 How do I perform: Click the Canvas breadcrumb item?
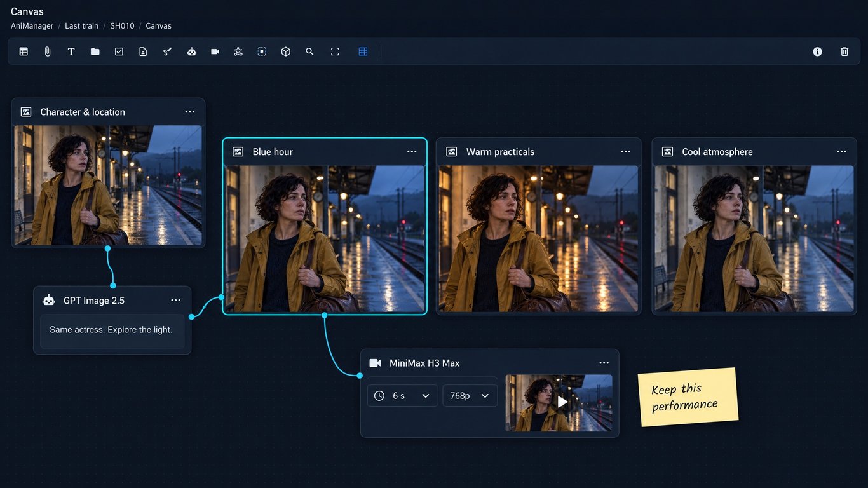click(158, 26)
